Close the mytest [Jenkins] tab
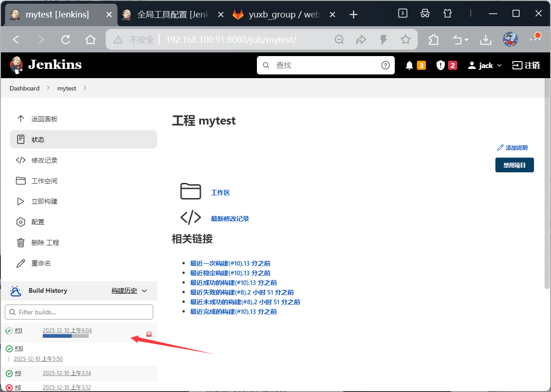Viewport: 551px width, 392px height. (109, 14)
